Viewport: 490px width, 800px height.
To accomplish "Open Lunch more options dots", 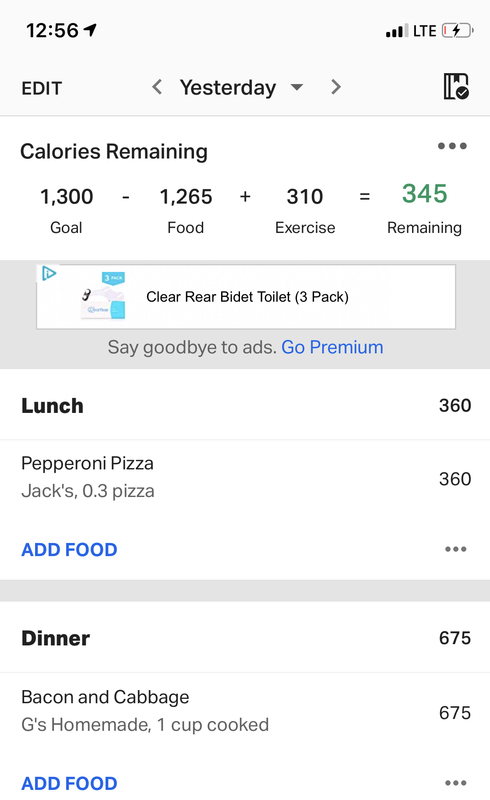I will coord(456,549).
